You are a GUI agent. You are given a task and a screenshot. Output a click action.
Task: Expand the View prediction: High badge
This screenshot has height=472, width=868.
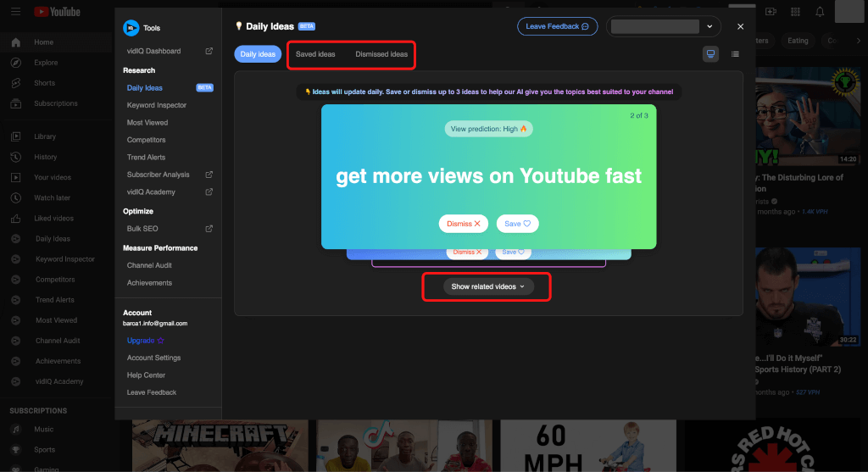pos(488,129)
